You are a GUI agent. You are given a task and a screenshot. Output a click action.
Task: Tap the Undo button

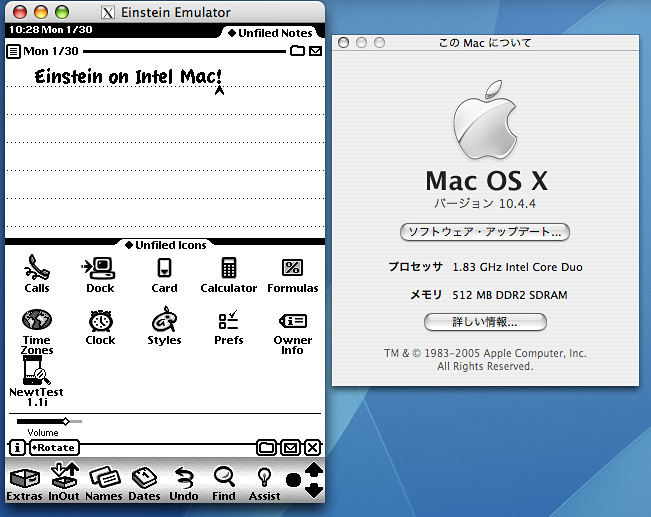click(184, 483)
